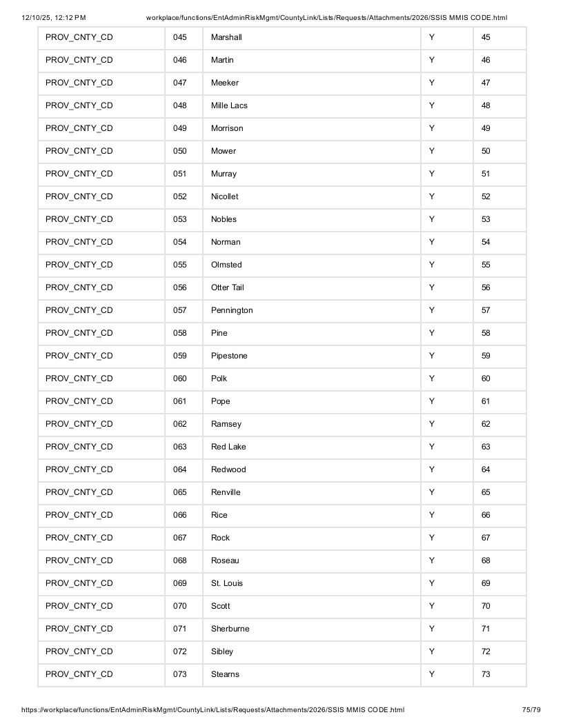Select the code 046 cell for Martin
The height and width of the screenshot is (728, 563).
click(184, 61)
